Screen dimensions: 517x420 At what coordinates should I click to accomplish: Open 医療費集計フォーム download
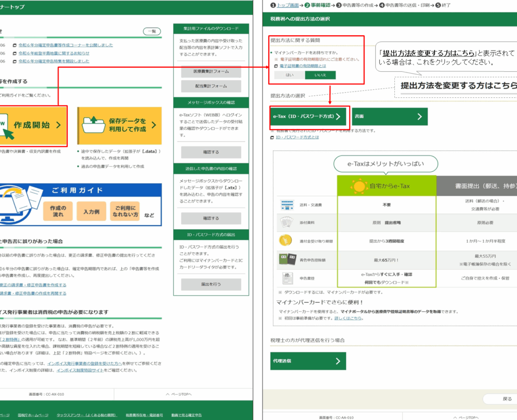[211, 72]
